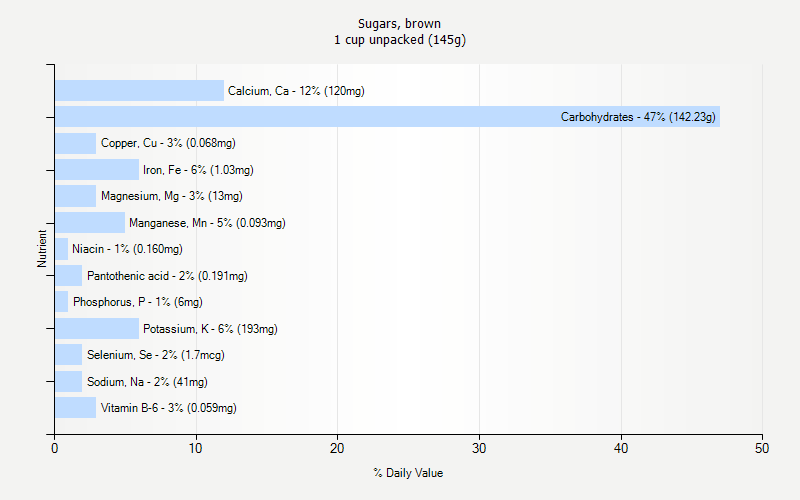The width and height of the screenshot is (800, 500).
Task: Click the 'Phosphorus, P - 1% (6mg)' label
Action: point(138,303)
